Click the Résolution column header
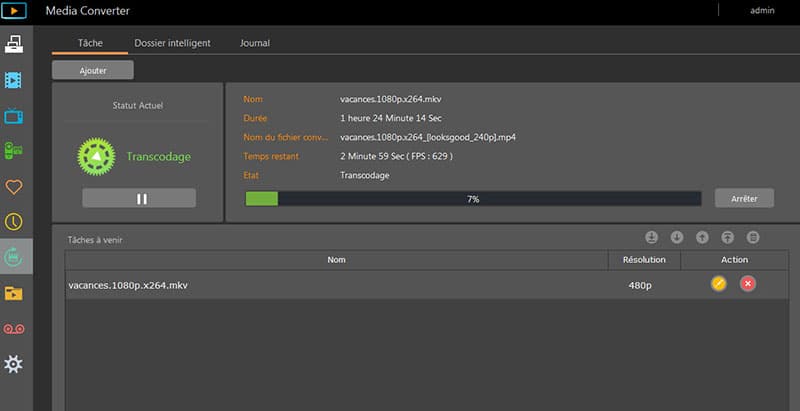The width and height of the screenshot is (800, 411). point(644,260)
